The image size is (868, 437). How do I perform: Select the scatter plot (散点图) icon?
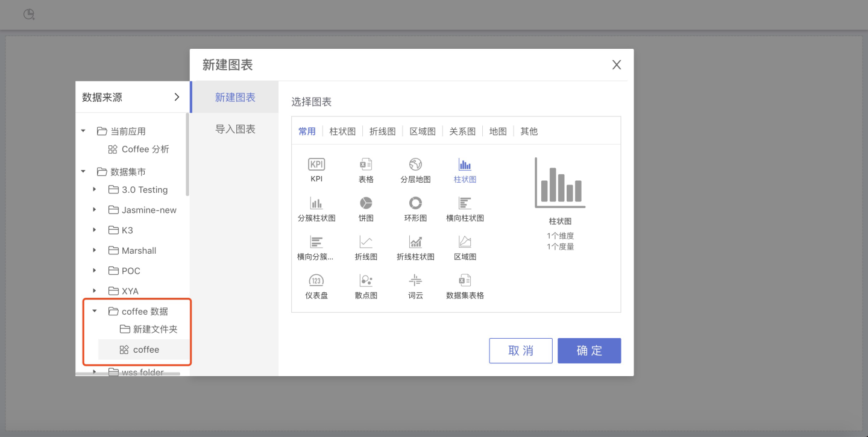coord(366,280)
